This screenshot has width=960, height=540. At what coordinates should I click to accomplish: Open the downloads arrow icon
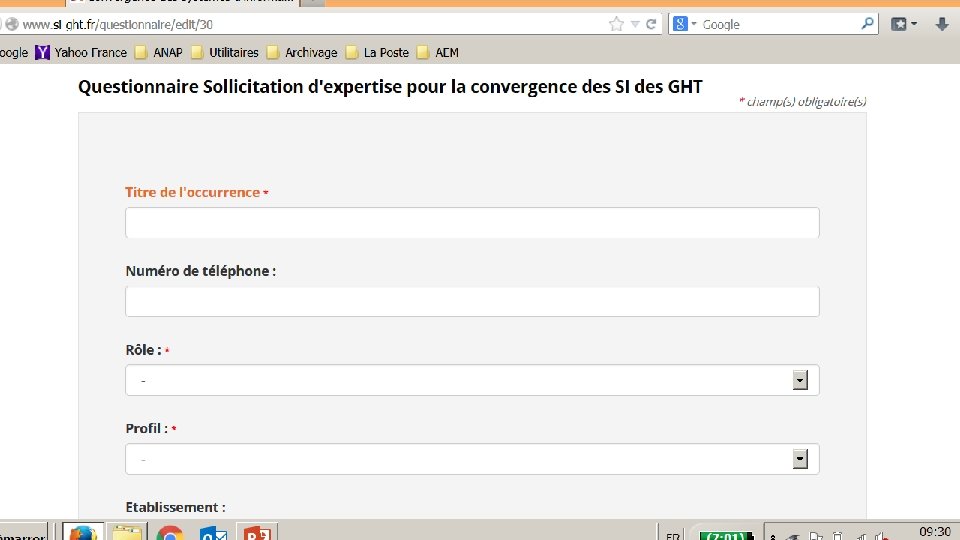pyautogui.click(x=942, y=24)
